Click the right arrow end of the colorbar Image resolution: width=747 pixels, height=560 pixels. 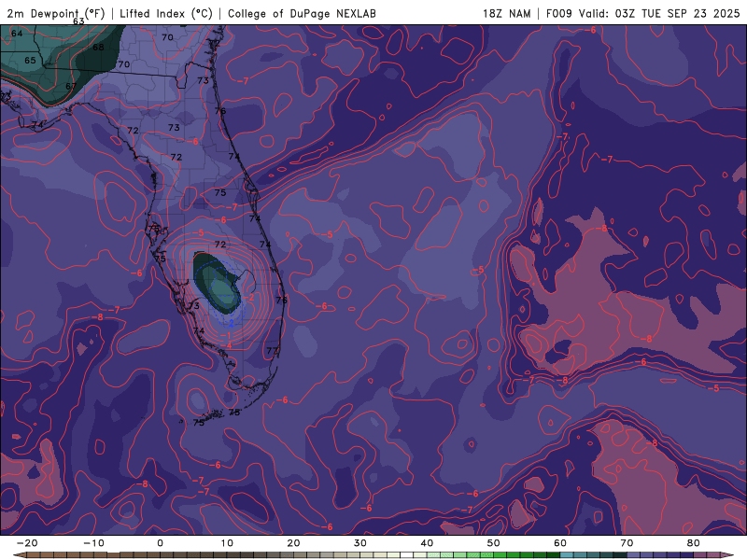click(728, 555)
